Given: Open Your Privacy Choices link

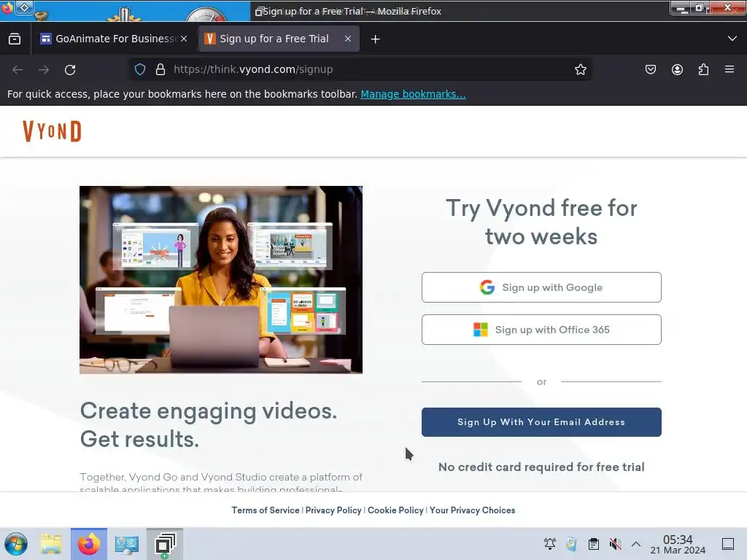Looking at the screenshot, I should click(472, 510).
